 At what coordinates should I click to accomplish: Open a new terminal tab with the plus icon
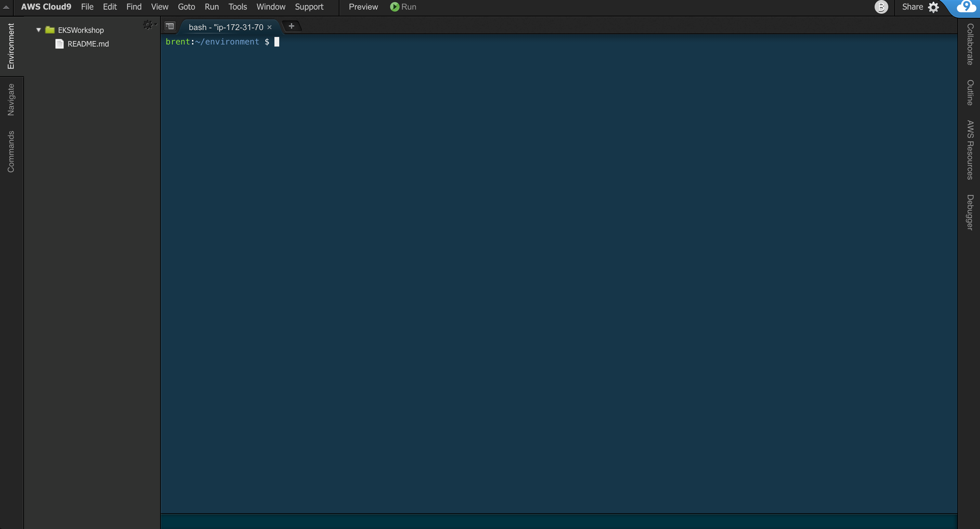coord(292,26)
